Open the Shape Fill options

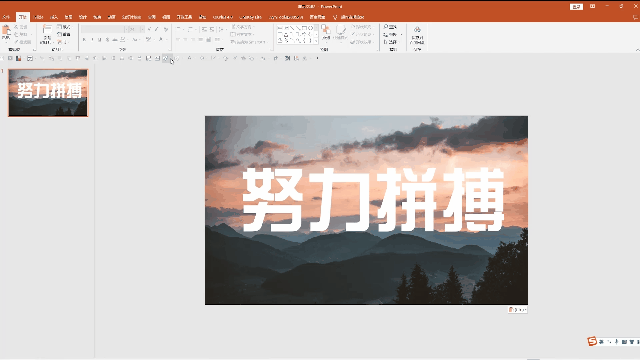pos(362,27)
